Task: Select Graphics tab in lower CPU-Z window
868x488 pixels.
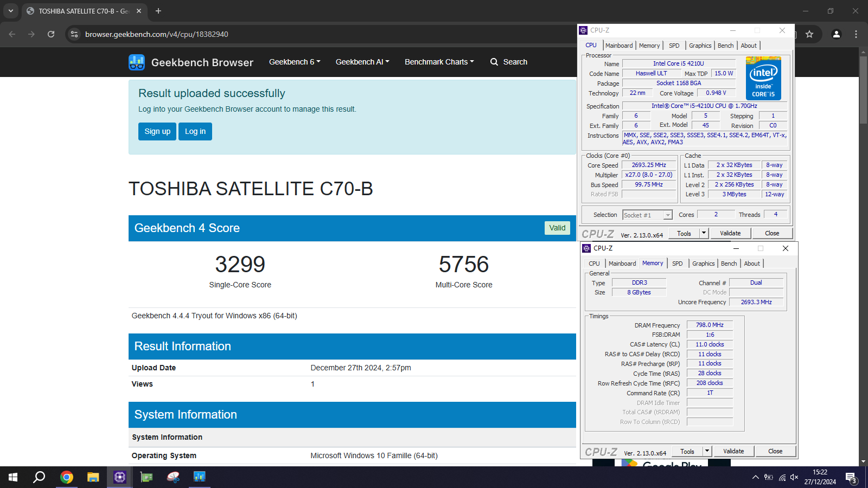Action: (x=704, y=264)
